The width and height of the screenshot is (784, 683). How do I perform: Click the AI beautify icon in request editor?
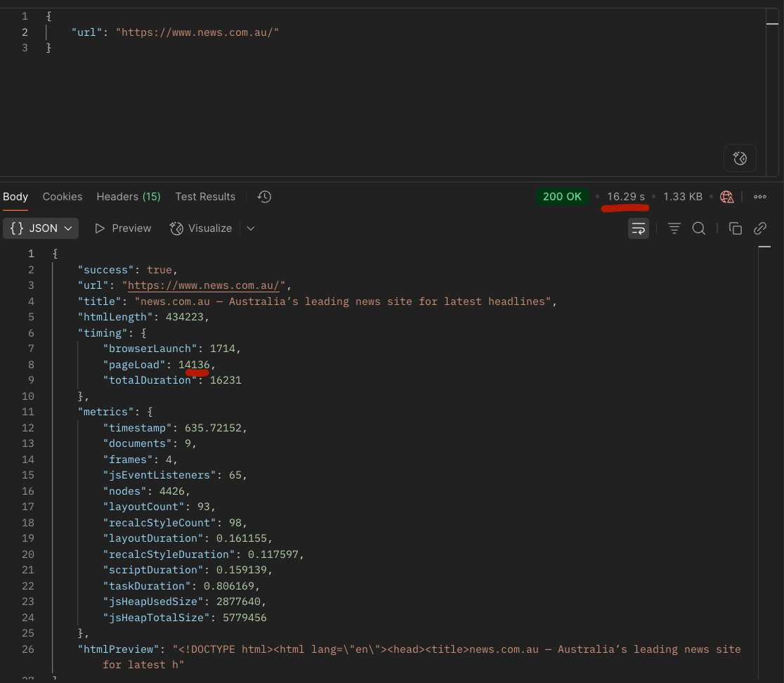tap(740, 159)
